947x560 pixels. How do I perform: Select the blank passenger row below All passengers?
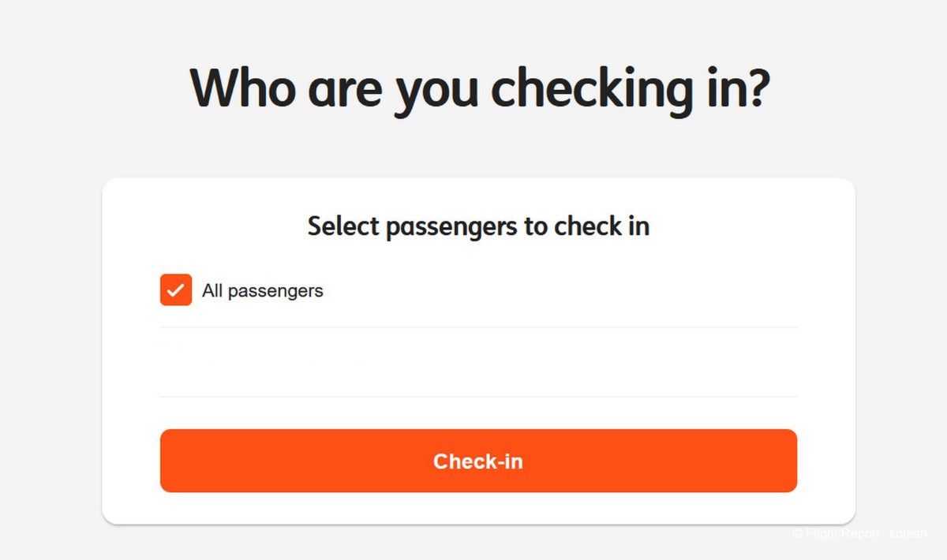click(x=478, y=362)
